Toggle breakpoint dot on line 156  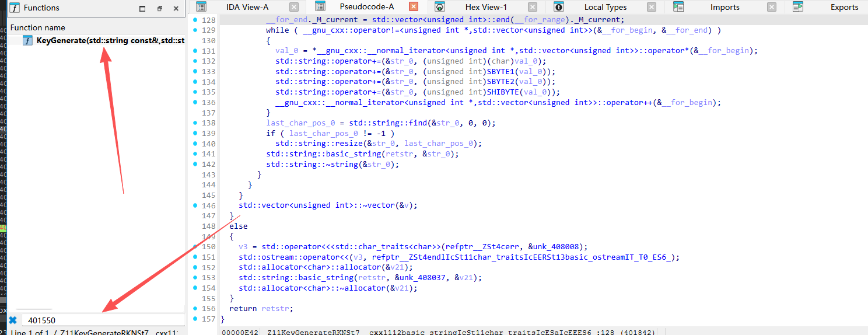point(195,308)
